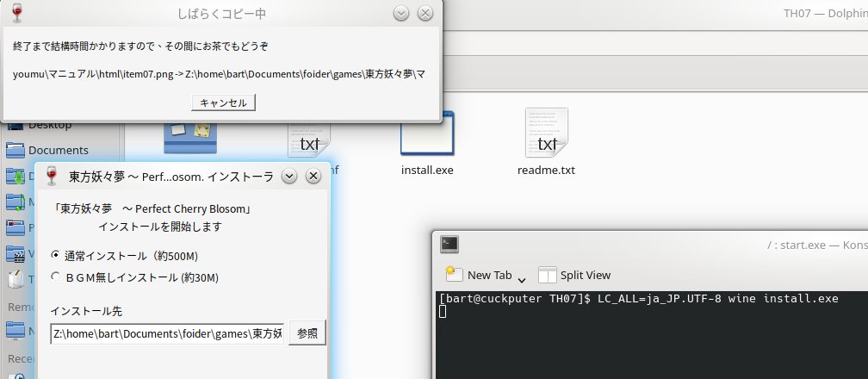This screenshot has height=379, width=868.
Task: Click the Konsole terminal window icon
Action: [x=449, y=244]
